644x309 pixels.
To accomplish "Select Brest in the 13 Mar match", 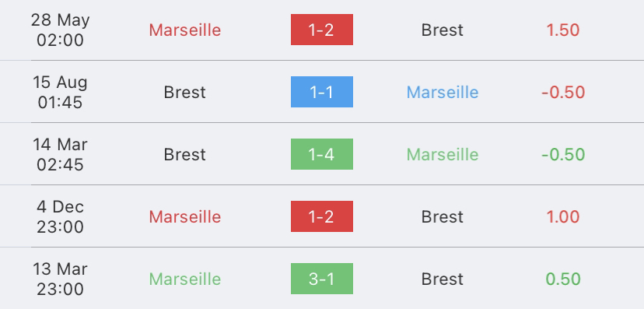I will click(x=443, y=279).
